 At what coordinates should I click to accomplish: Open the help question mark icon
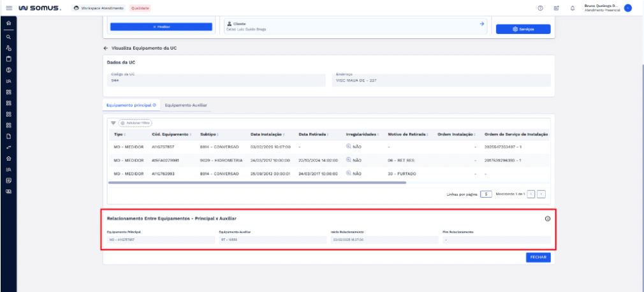click(x=541, y=8)
